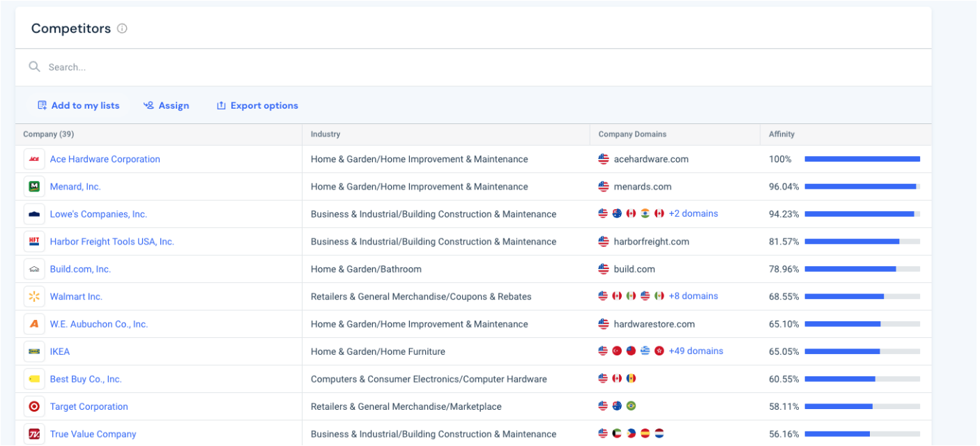The width and height of the screenshot is (980, 446).
Task: Click the Harbor Freight Tools logo icon
Action: (34, 242)
